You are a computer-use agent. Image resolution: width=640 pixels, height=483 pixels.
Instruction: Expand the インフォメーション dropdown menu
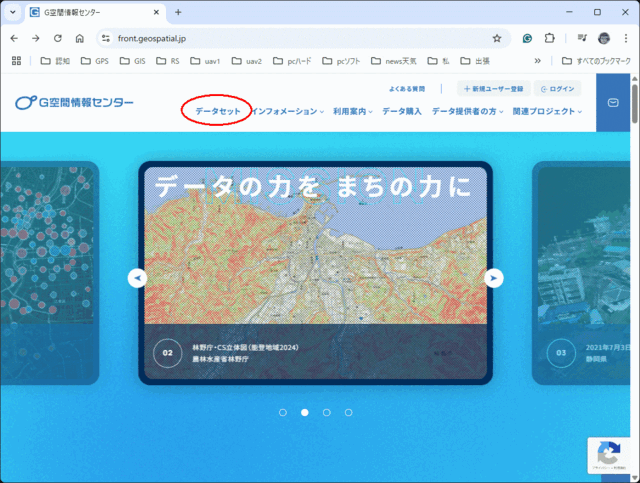pyautogui.click(x=288, y=111)
